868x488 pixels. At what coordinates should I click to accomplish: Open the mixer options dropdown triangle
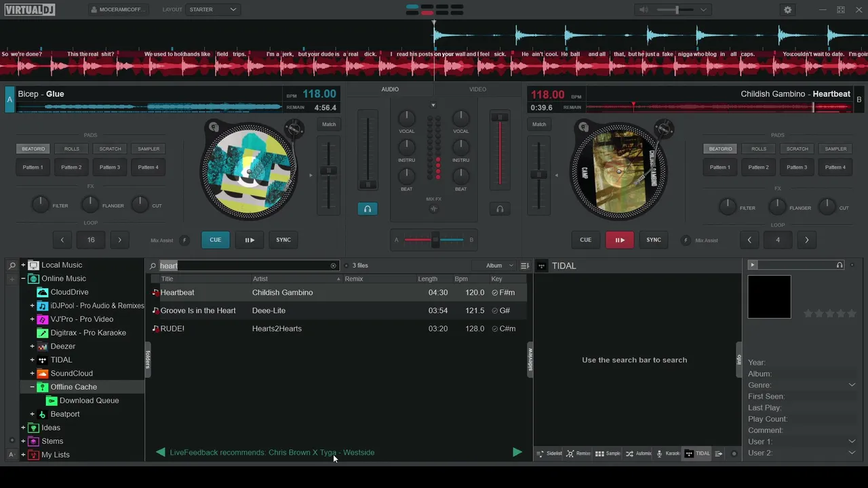coord(433,105)
